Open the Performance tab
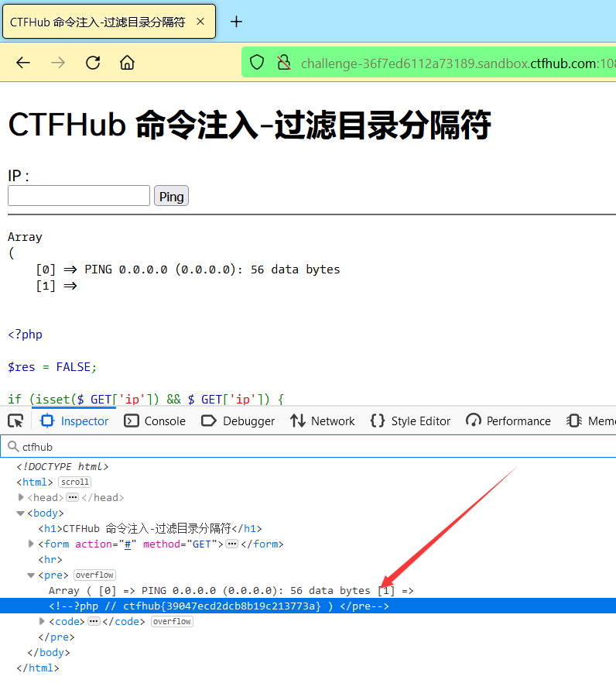The width and height of the screenshot is (616, 697). [508, 421]
